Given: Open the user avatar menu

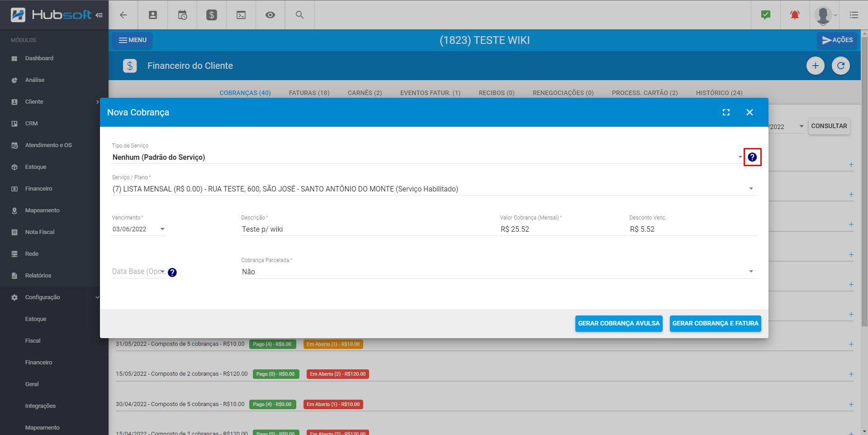Looking at the screenshot, I should 825,15.
